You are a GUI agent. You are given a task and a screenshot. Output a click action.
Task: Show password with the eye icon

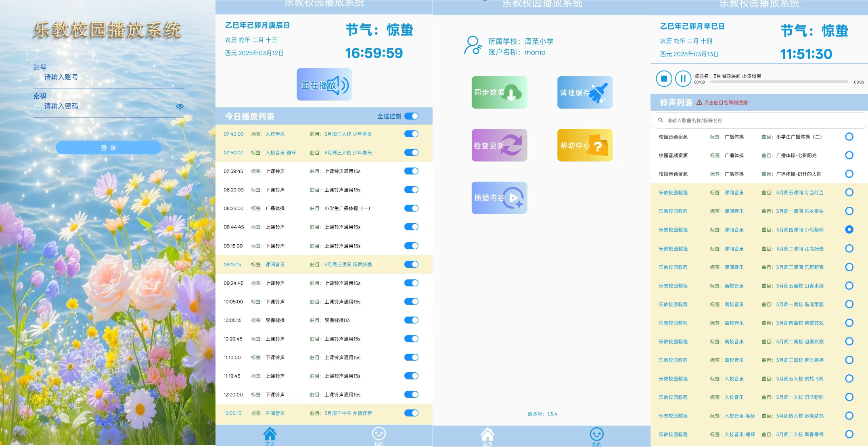pyautogui.click(x=180, y=106)
